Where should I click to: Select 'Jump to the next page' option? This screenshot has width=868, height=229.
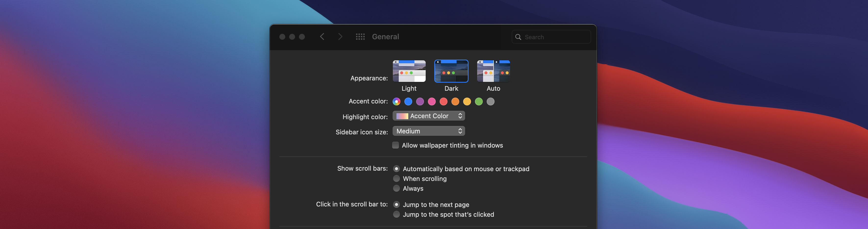tap(397, 205)
